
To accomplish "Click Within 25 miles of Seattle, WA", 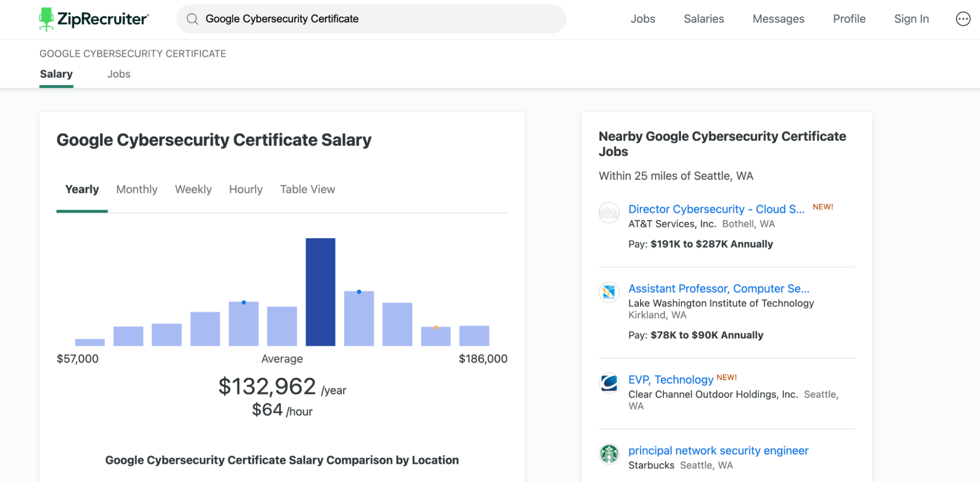I will click(676, 176).
